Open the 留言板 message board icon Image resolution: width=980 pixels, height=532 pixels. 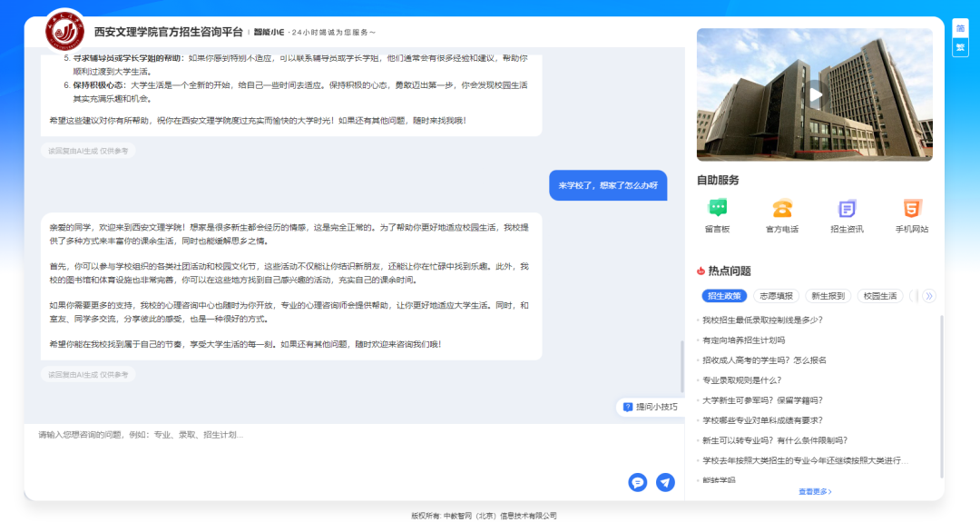pyautogui.click(x=717, y=209)
